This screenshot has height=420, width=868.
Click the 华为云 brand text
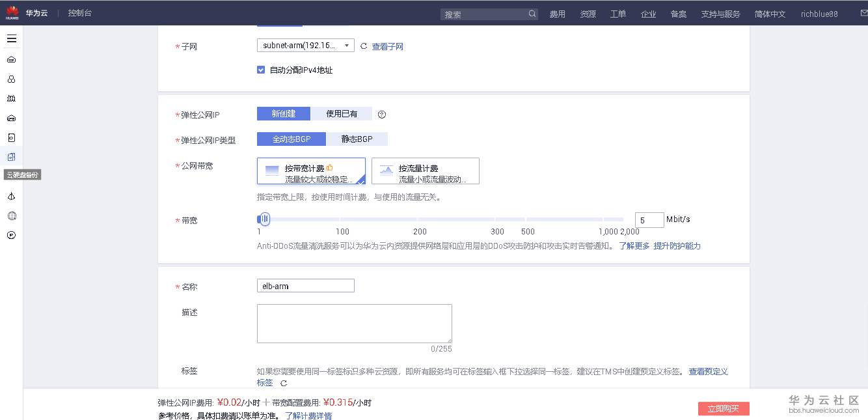click(37, 13)
